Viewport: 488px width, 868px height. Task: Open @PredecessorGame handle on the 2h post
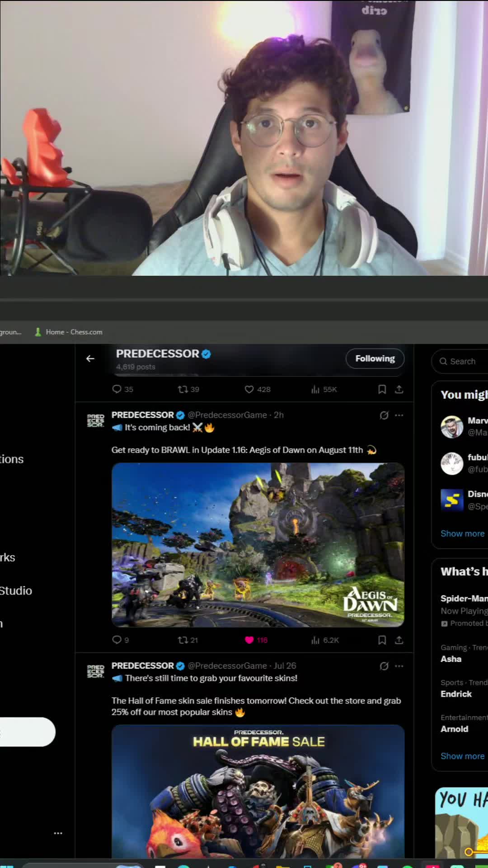pyautogui.click(x=227, y=415)
